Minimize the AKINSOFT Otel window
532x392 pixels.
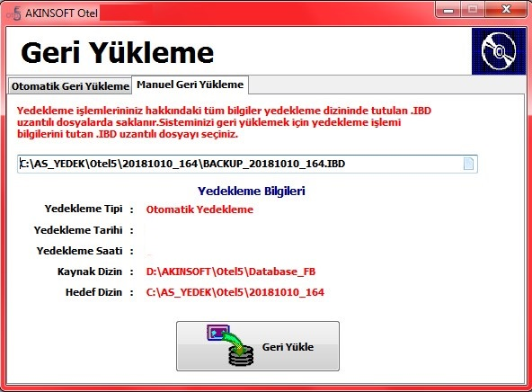pos(448,9)
